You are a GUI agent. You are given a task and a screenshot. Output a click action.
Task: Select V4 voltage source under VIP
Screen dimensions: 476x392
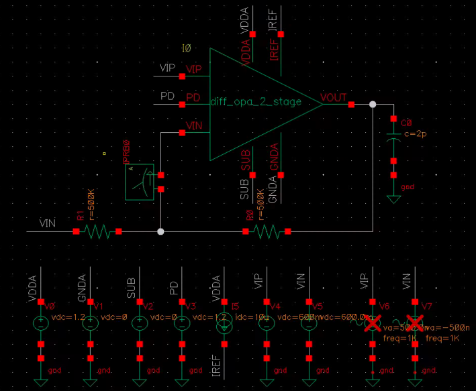coord(267,323)
